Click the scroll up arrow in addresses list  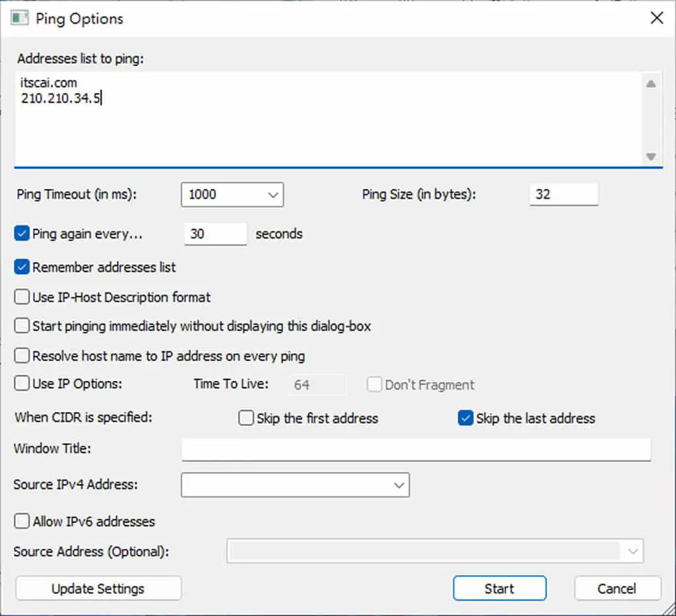pos(651,84)
